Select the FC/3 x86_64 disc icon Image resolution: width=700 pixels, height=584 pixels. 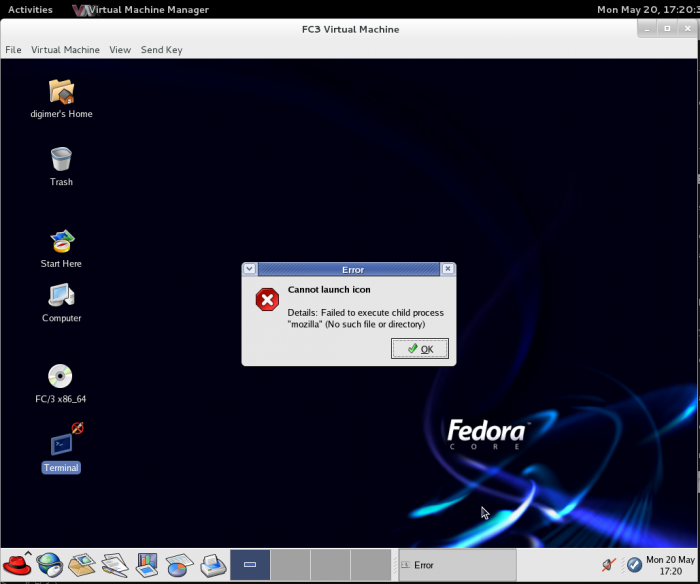(x=61, y=377)
